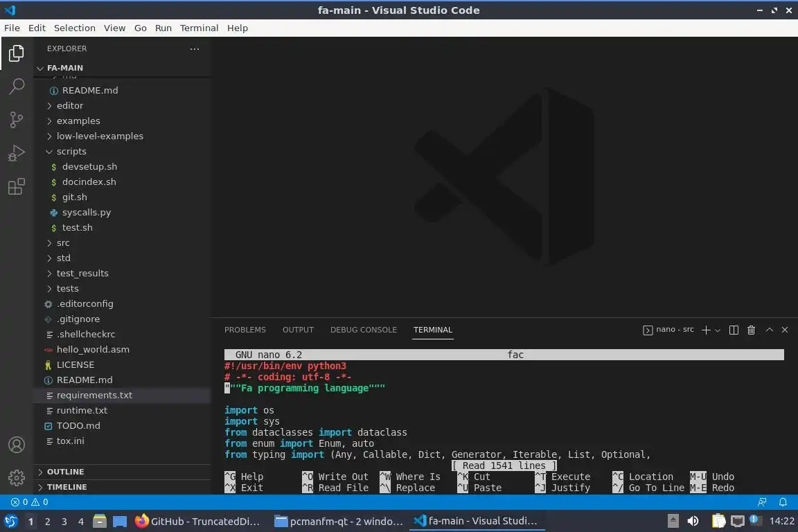Open .gitignore file
The height and width of the screenshot is (532, 798).
click(x=122, y=319)
